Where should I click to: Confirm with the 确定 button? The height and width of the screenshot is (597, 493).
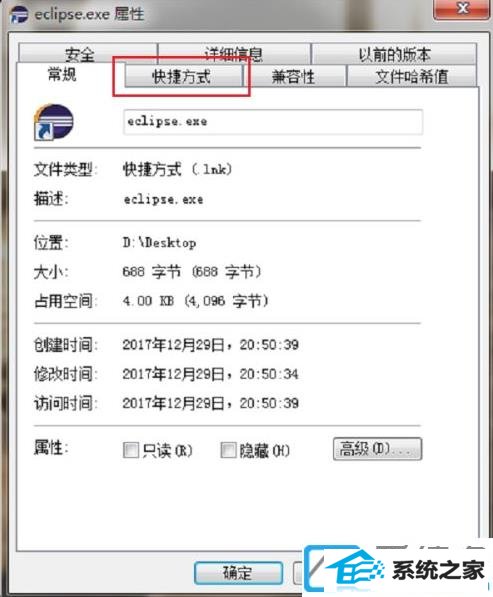click(x=238, y=573)
